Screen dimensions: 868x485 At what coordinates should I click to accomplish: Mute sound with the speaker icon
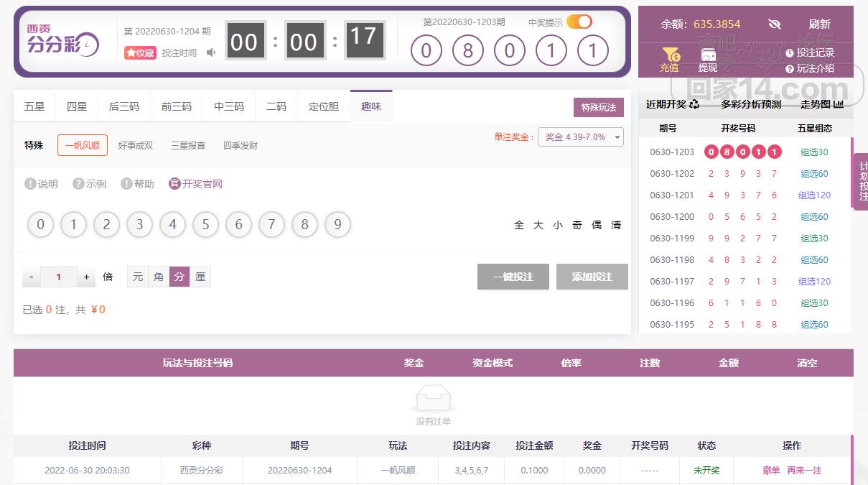point(211,52)
